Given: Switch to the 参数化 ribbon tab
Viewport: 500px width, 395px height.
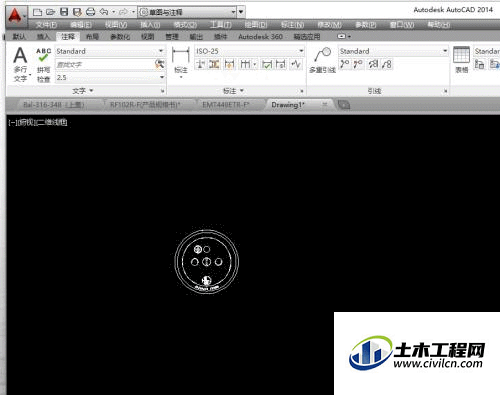Looking at the screenshot, I should coord(120,37).
